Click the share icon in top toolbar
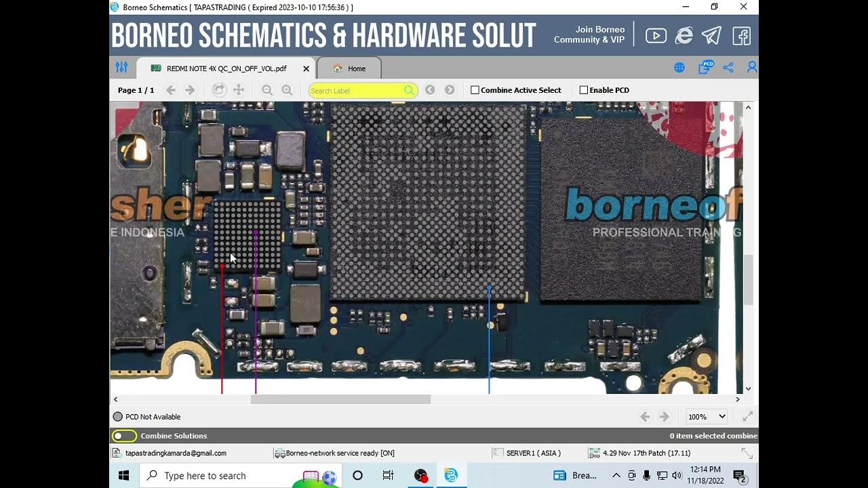Image resolution: width=868 pixels, height=488 pixels. [x=728, y=68]
